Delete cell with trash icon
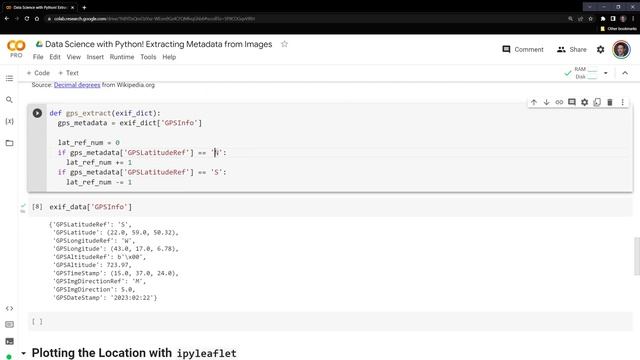 [x=610, y=102]
